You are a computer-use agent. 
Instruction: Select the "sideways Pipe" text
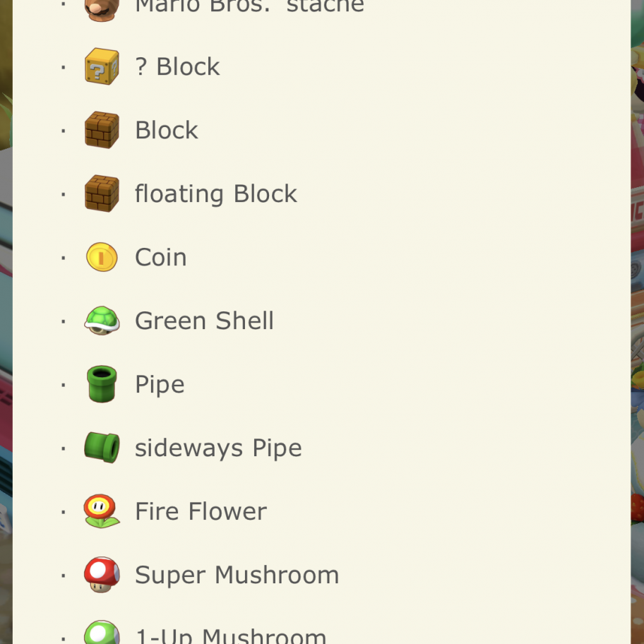(218, 448)
